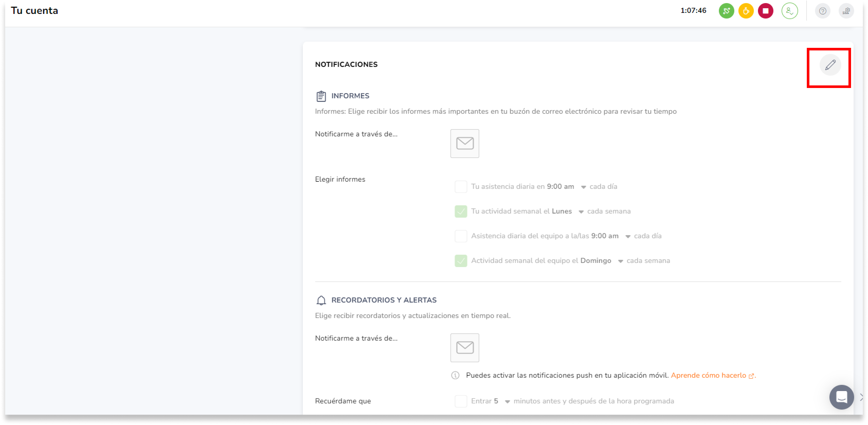Select the email envelope under Recordatorios y Alertas
The height and width of the screenshot is (425, 868).
(x=465, y=348)
